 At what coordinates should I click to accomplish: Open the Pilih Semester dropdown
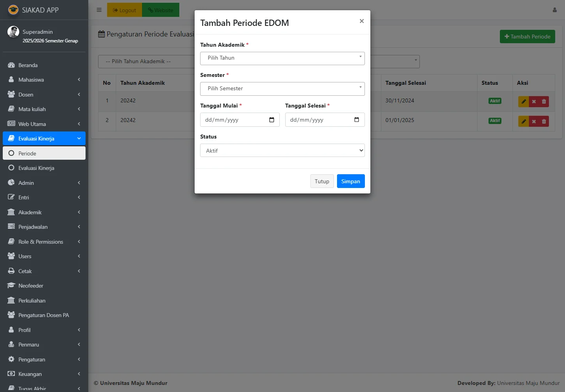(x=282, y=89)
